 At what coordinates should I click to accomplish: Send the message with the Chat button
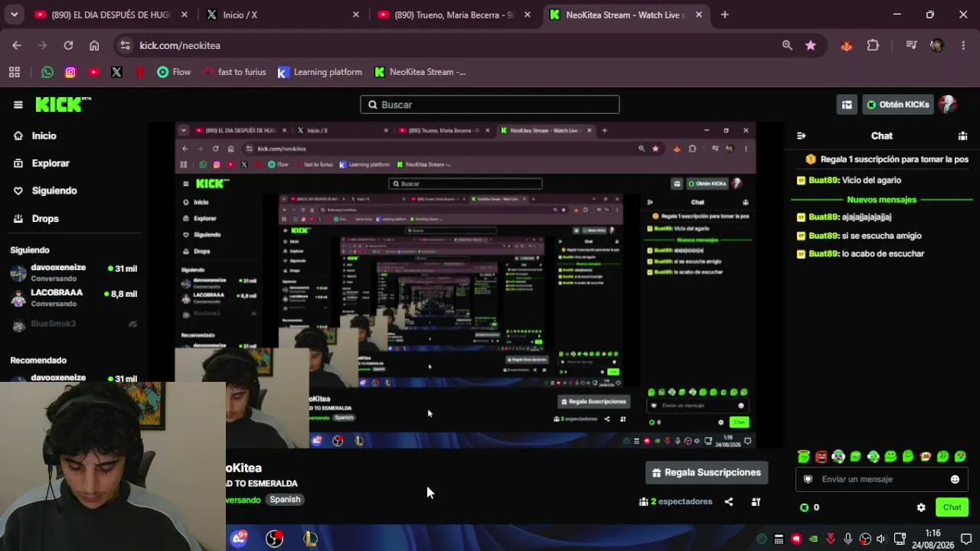click(952, 507)
